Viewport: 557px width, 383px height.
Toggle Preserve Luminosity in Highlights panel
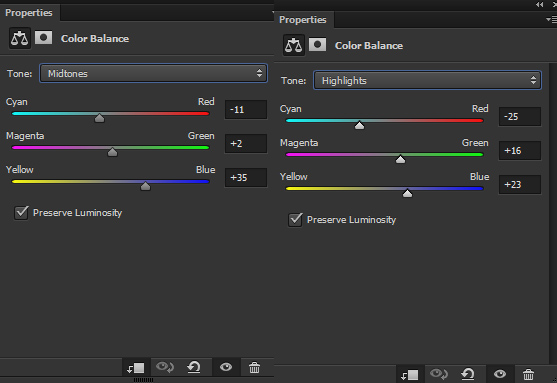click(295, 220)
